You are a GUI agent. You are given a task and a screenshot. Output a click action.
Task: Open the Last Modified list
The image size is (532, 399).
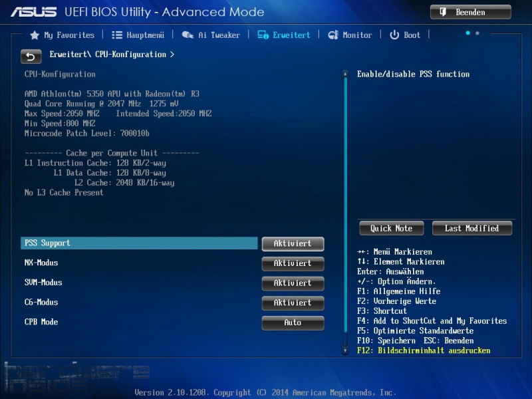click(x=472, y=228)
